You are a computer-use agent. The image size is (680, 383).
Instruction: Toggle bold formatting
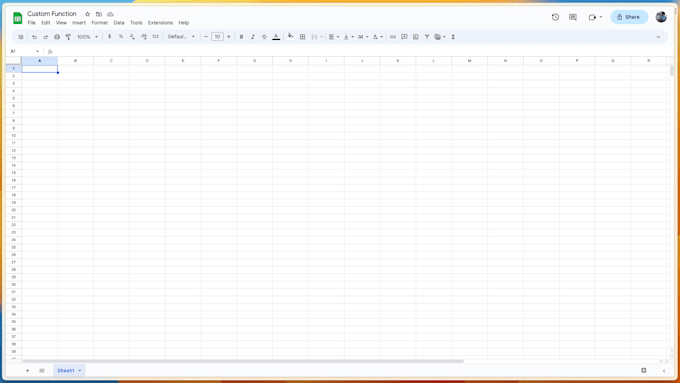pyautogui.click(x=242, y=37)
